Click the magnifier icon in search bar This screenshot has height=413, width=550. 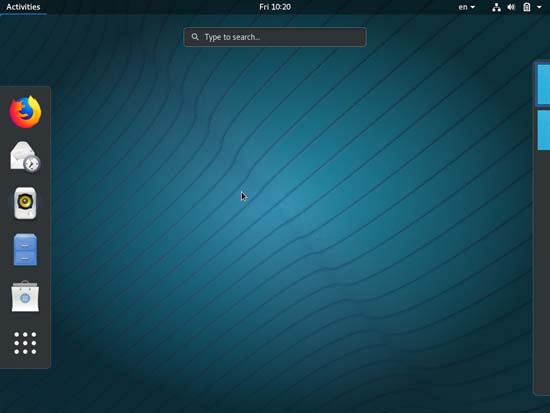[x=195, y=37]
